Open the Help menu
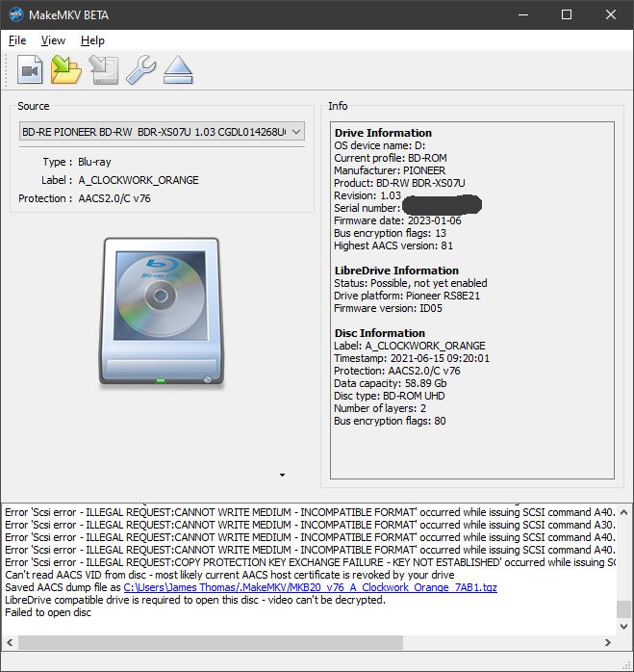Image resolution: width=634 pixels, height=672 pixels. point(92,40)
